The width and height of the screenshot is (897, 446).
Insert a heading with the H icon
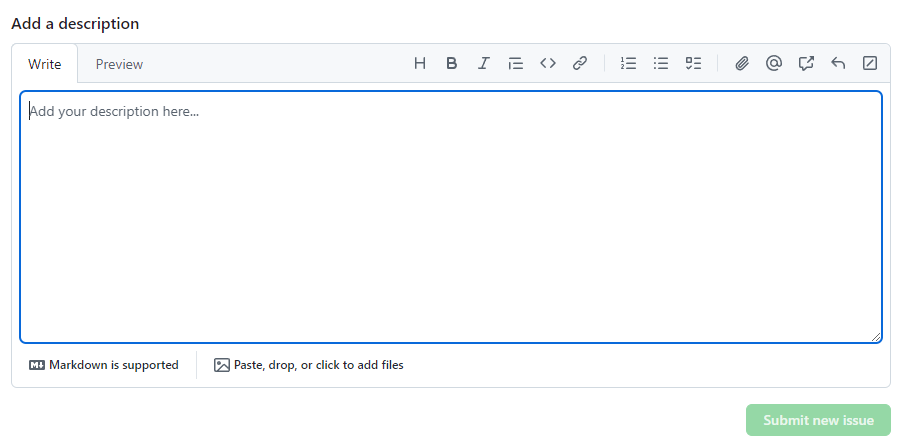pos(420,63)
